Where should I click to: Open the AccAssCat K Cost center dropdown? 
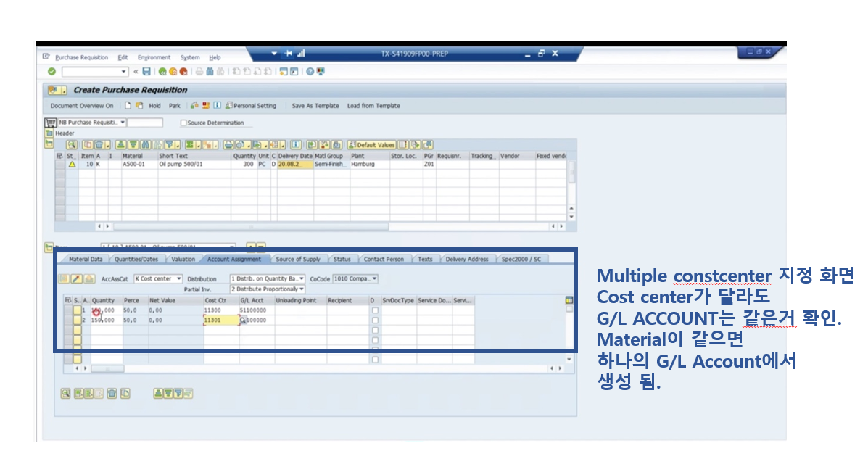(179, 278)
